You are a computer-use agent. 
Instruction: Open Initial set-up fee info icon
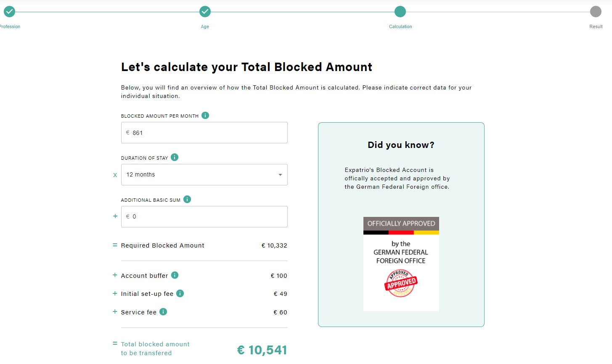tap(180, 293)
